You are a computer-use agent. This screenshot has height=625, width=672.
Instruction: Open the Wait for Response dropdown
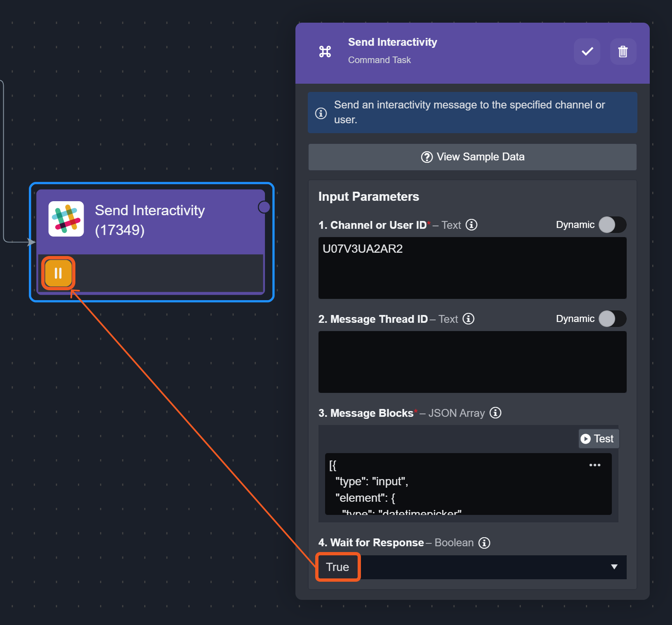pos(473,567)
